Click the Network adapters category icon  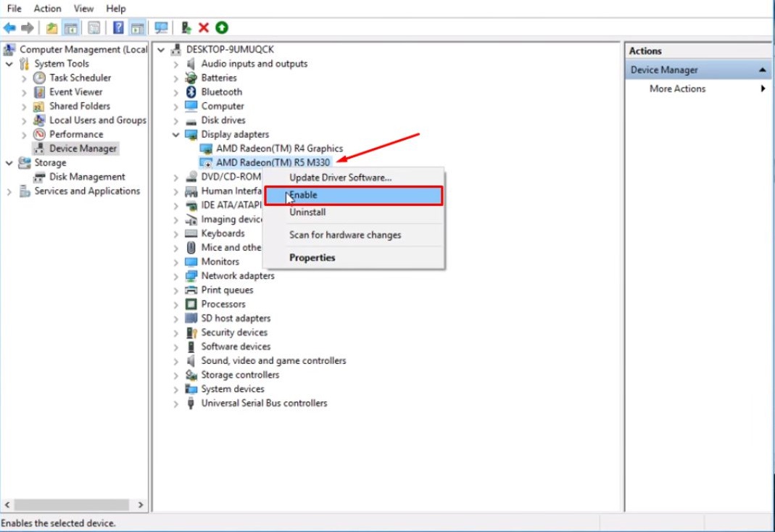pyautogui.click(x=191, y=276)
